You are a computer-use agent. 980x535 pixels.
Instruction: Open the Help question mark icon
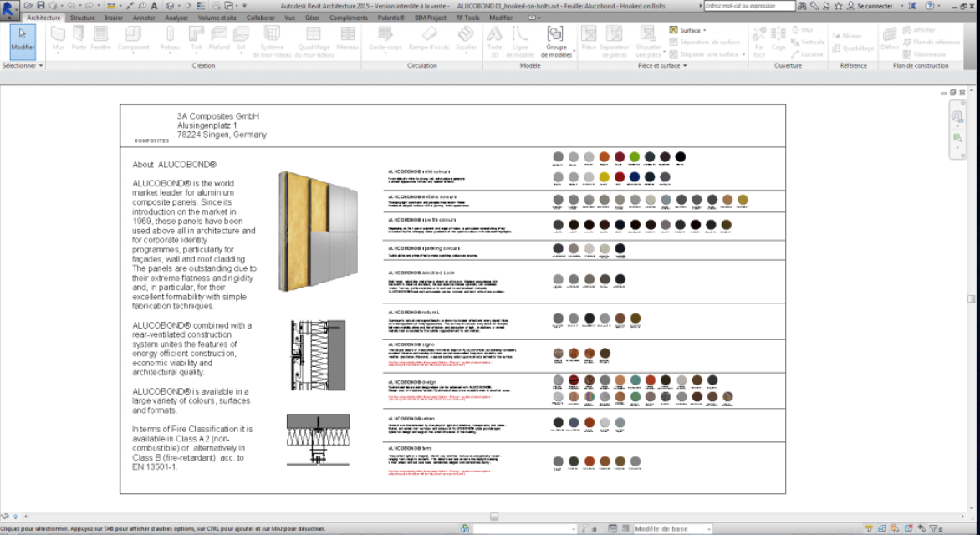click(x=930, y=6)
